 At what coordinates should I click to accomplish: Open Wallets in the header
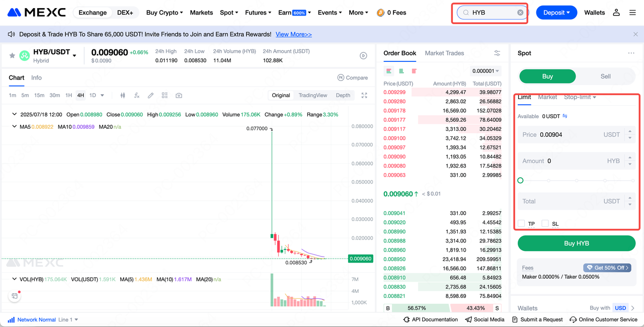pyautogui.click(x=595, y=13)
